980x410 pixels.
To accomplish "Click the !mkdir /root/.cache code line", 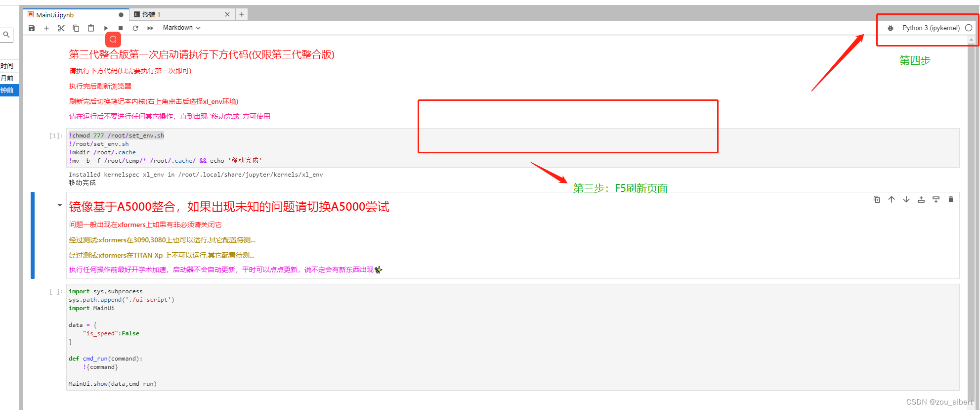I will click(102, 152).
